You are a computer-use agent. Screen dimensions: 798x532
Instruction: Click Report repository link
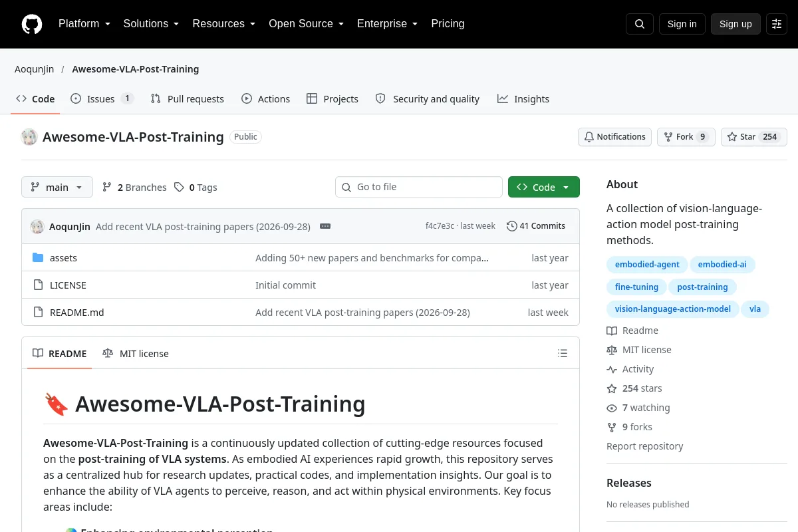(645, 446)
